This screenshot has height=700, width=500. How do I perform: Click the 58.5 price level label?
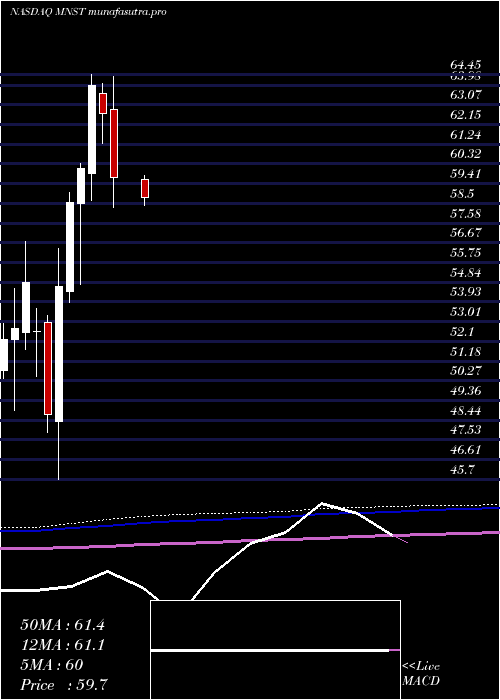tap(462, 194)
